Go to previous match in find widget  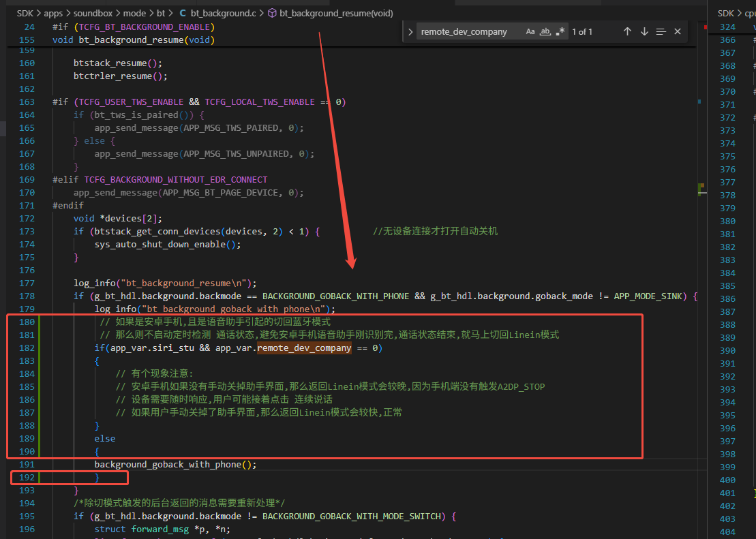click(627, 31)
